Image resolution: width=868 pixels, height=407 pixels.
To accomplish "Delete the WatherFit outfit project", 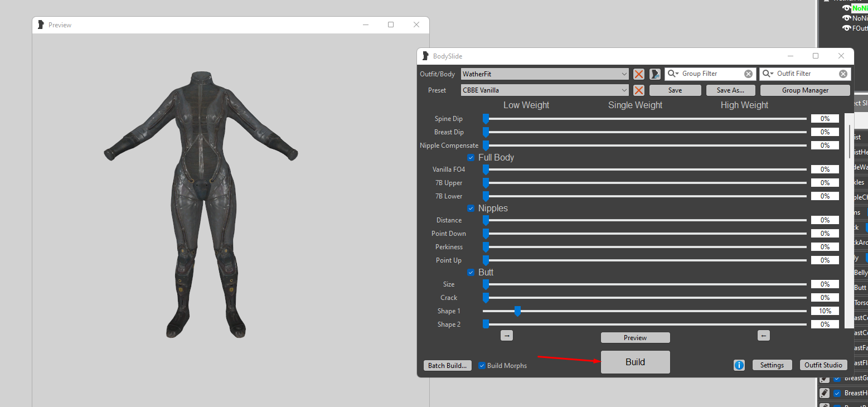I will pos(639,74).
